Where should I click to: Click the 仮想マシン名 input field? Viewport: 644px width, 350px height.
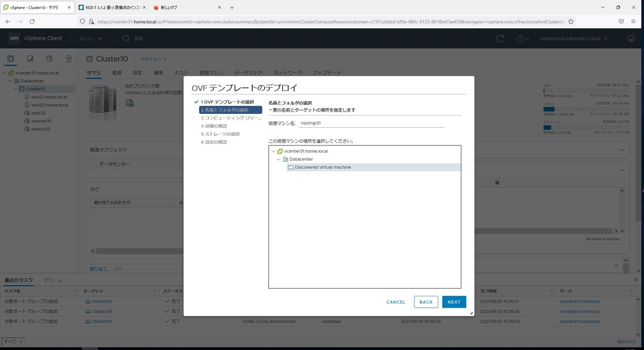[372, 123]
